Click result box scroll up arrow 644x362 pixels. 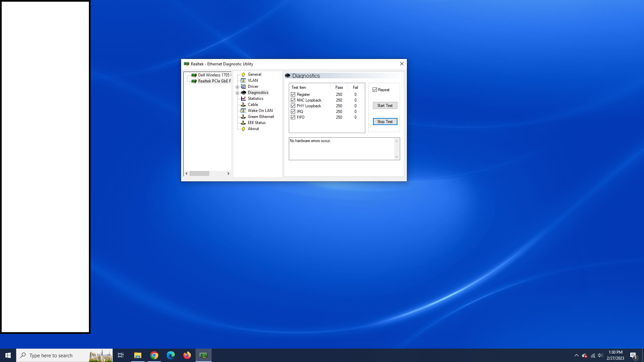[397, 141]
